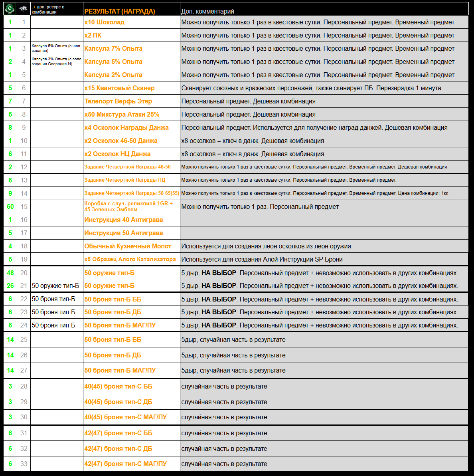The height and width of the screenshot is (476, 474).
Task: Click 'Задание Четвертной Награды НЦ' reward
Action: (124, 180)
